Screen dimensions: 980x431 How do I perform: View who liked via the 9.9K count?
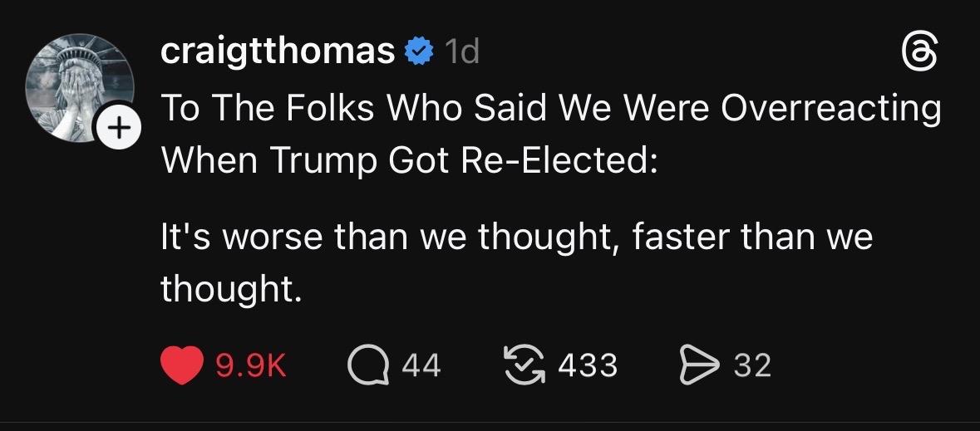point(250,365)
